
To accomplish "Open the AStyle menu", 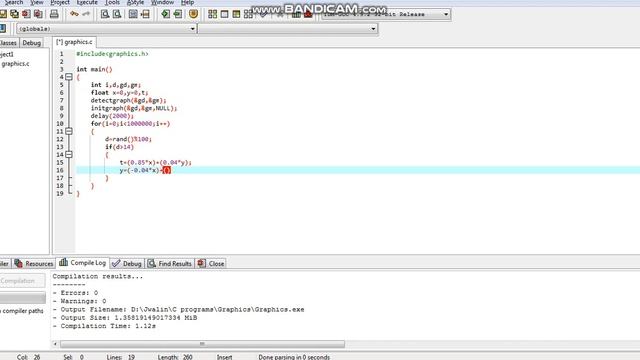I will (135, 2).
